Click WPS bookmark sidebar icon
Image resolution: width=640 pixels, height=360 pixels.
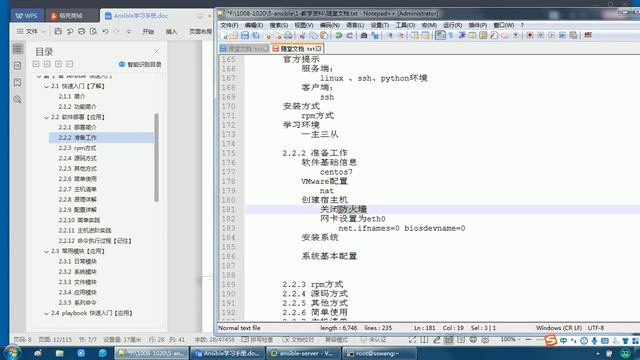[x=18, y=82]
